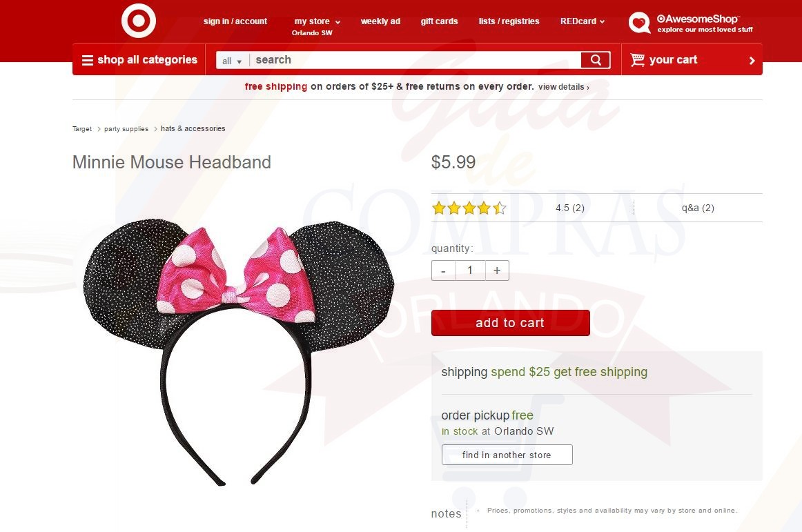Open gift cards menu item
The height and width of the screenshot is (532, 802).
tap(440, 21)
